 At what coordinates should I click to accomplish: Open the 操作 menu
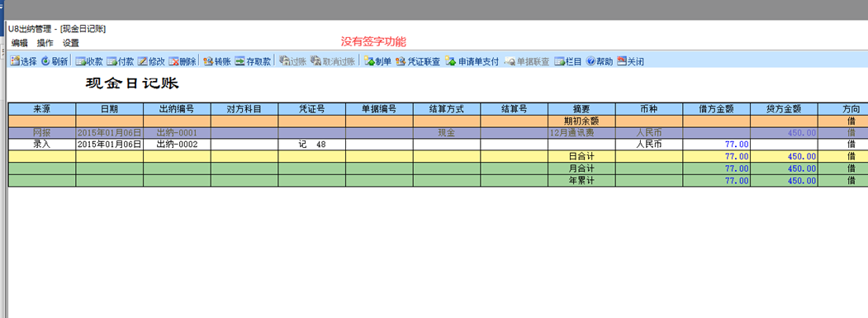click(x=45, y=43)
